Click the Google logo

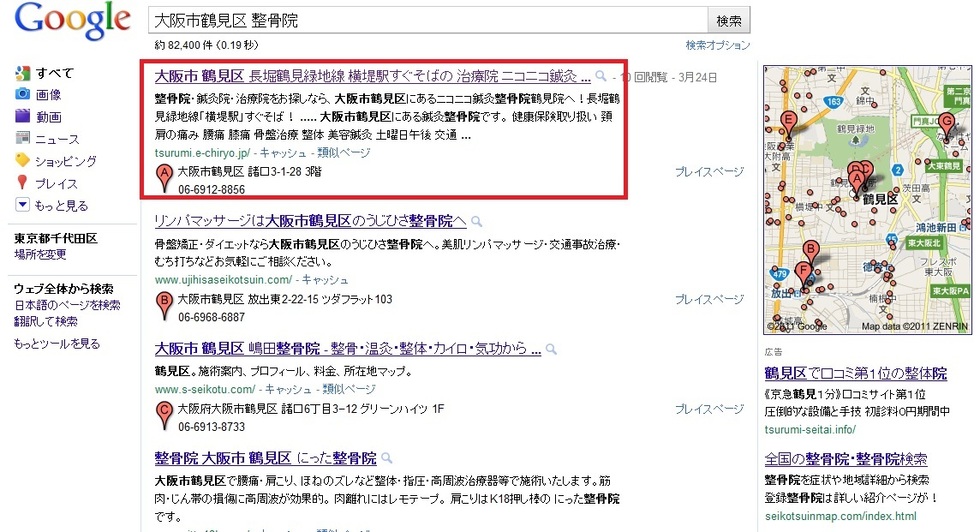click(72, 21)
